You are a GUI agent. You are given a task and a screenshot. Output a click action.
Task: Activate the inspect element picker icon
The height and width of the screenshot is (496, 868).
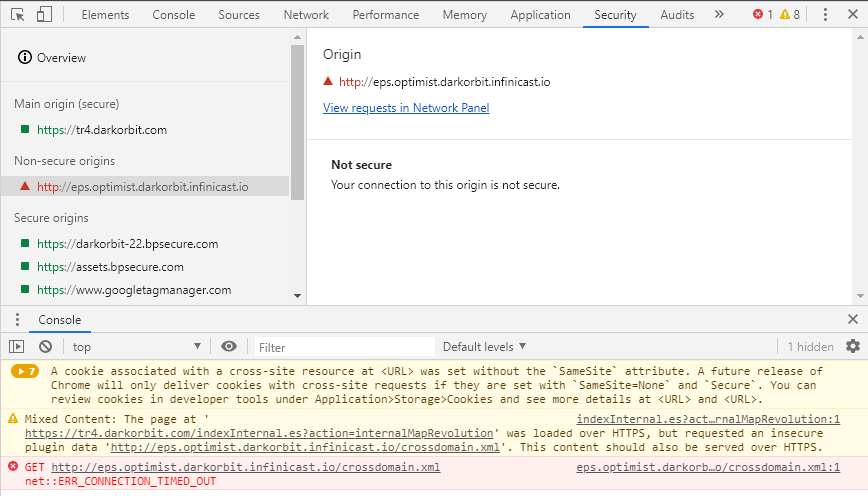tap(18, 14)
